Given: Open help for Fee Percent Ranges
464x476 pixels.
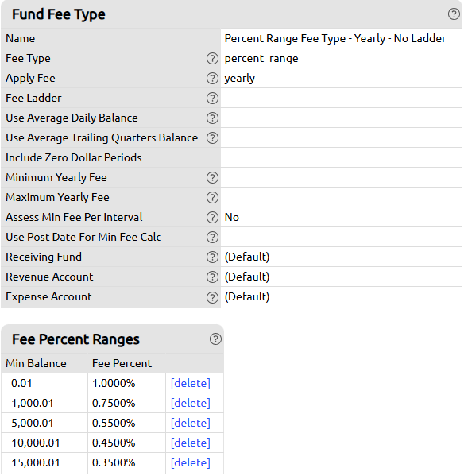Looking at the screenshot, I should pos(215,339).
